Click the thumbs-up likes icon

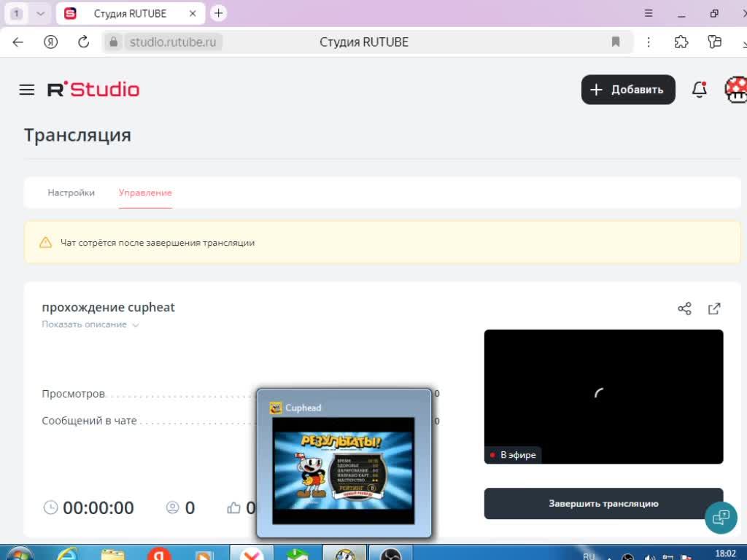233,507
